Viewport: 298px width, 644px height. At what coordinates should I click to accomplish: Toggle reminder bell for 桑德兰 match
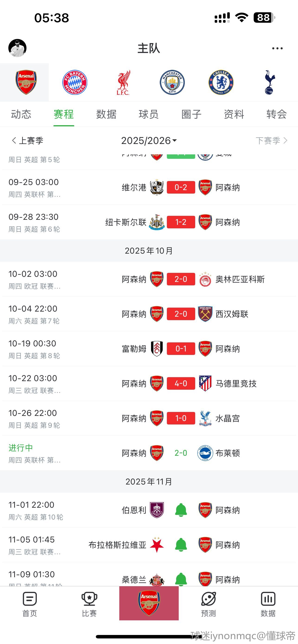click(x=181, y=579)
